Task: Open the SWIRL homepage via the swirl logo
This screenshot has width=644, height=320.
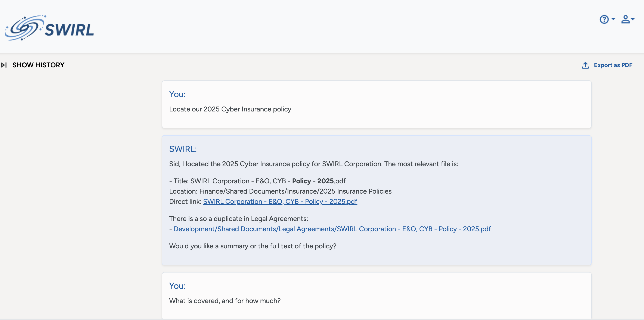Action: (x=50, y=28)
